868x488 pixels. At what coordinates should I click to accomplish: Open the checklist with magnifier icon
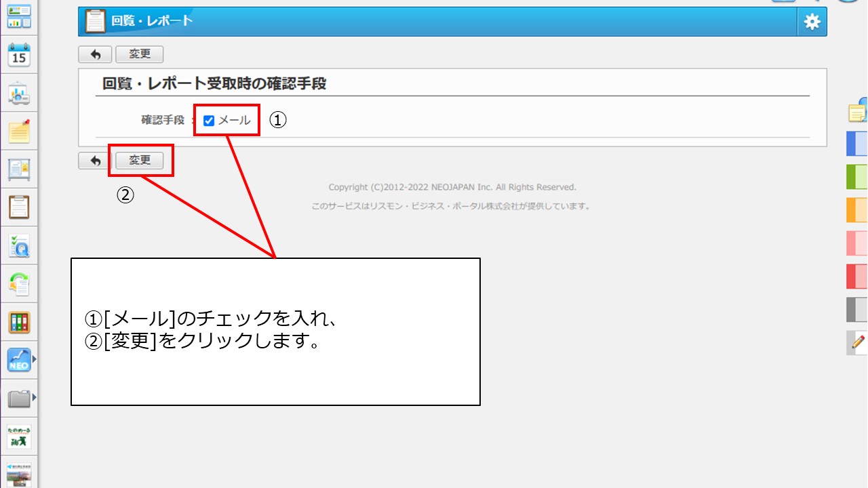coord(19,245)
